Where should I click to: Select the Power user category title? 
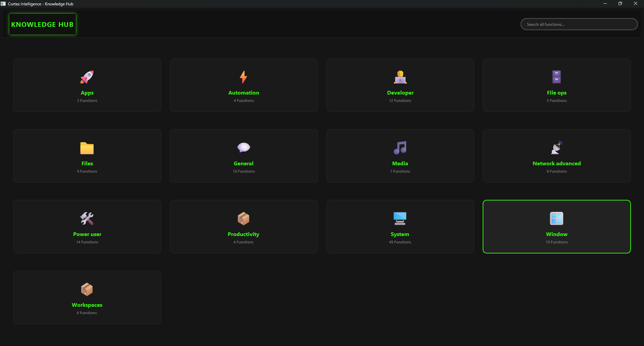point(87,234)
